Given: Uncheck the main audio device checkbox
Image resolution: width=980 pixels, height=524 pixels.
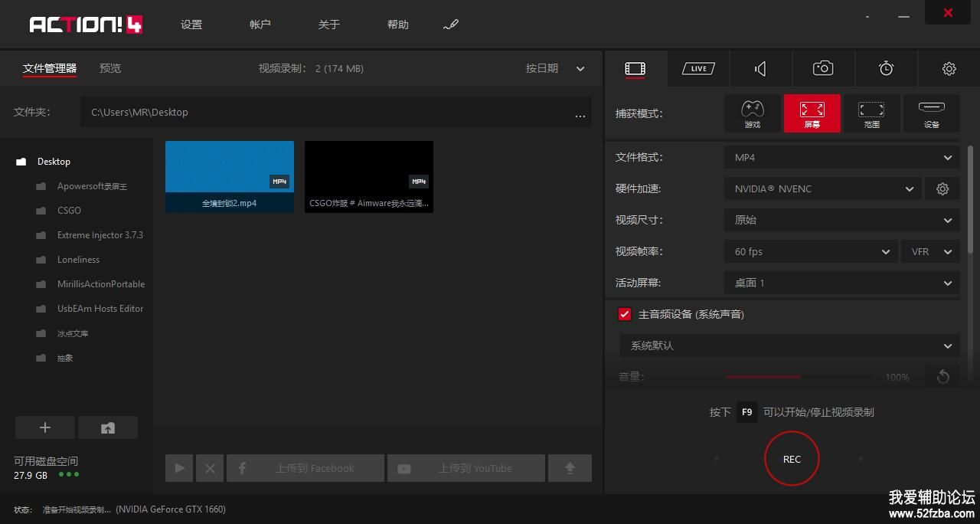Looking at the screenshot, I should 624,314.
